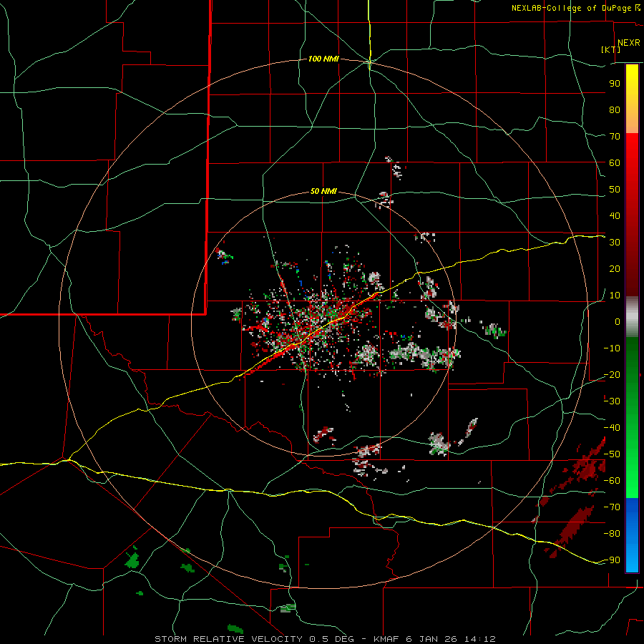Click the [KT] units label
Screen dimensions: 644x644
tap(611, 49)
